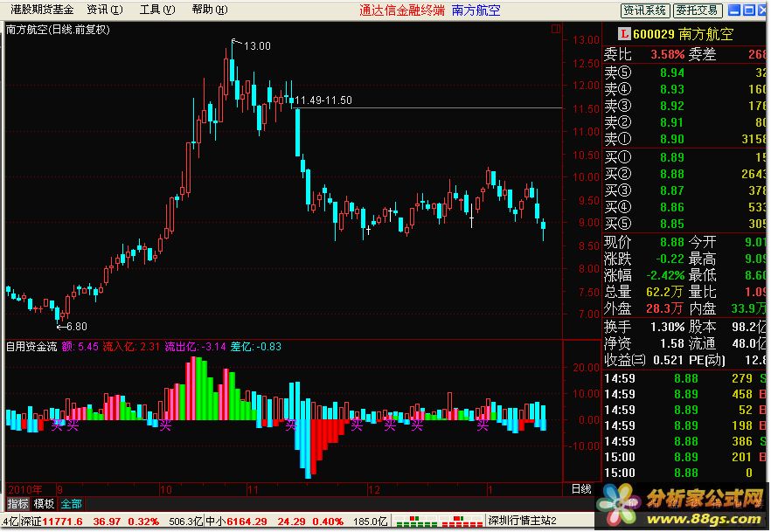
Task: Select tick row 14:59 8.89 198
Action: (x=684, y=426)
